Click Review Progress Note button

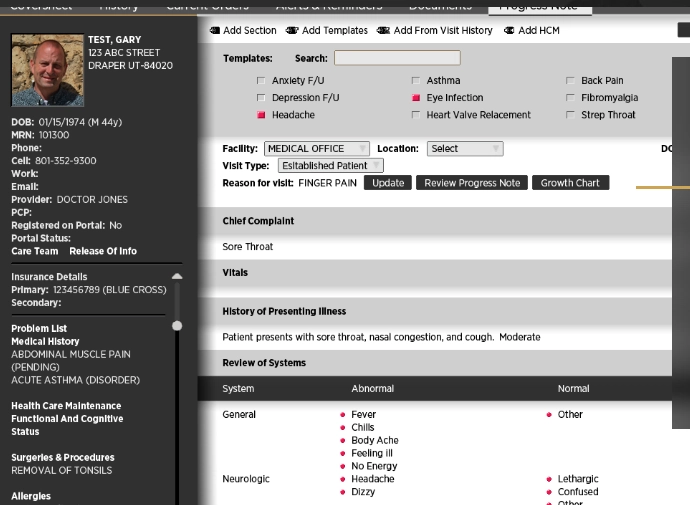472,183
